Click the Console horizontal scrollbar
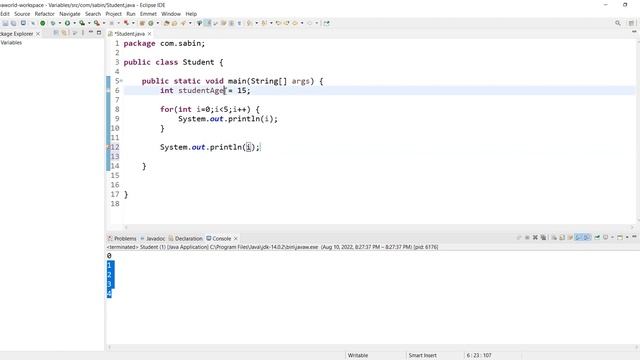The height and width of the screenshot is (360, 640). (372, 347)
